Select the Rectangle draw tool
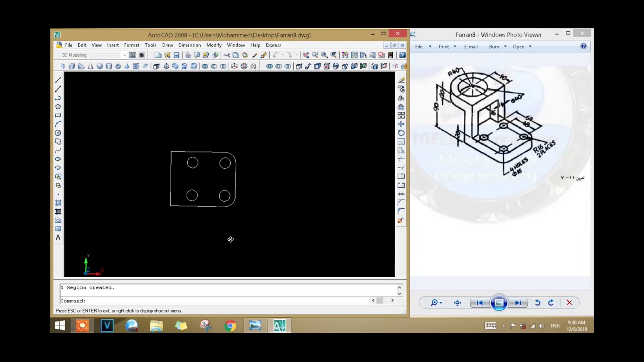 click(58, 116)
